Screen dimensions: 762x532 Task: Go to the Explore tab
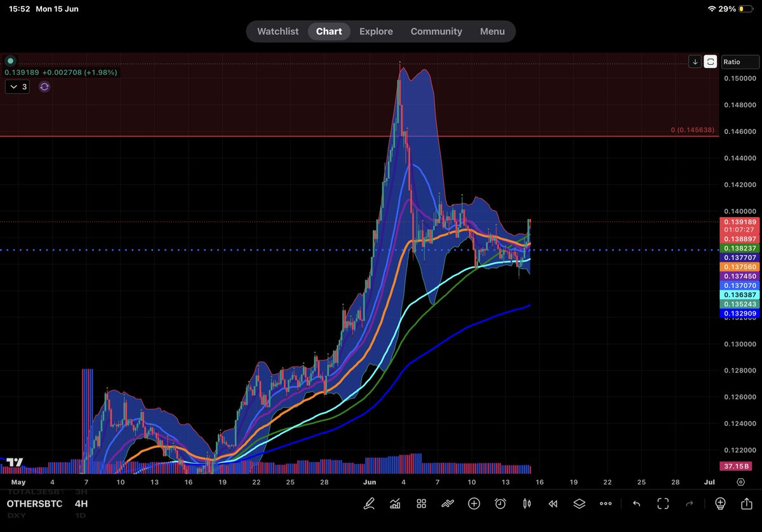(376, 31)
